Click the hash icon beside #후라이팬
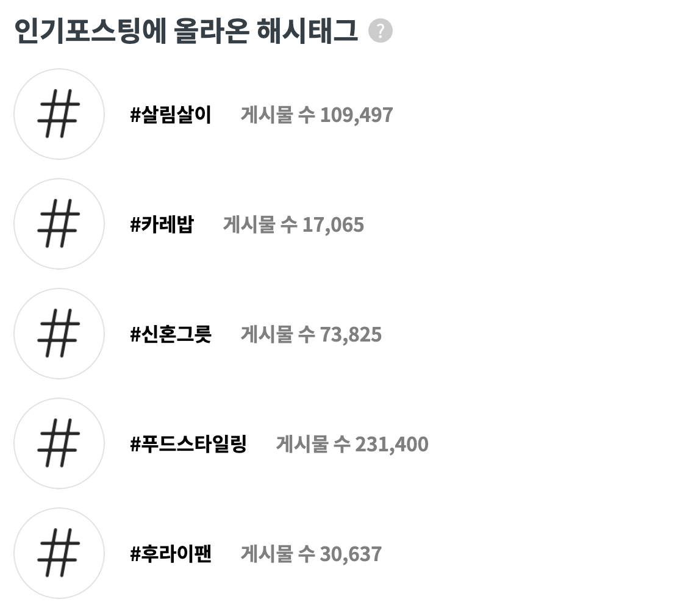 (x=59, y=553)
